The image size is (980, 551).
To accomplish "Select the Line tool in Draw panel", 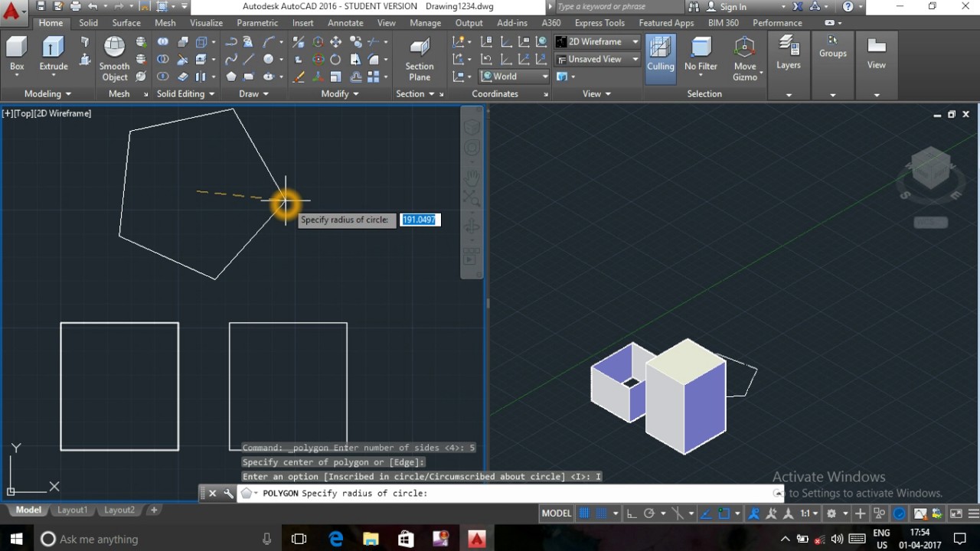I will [248, 59].
